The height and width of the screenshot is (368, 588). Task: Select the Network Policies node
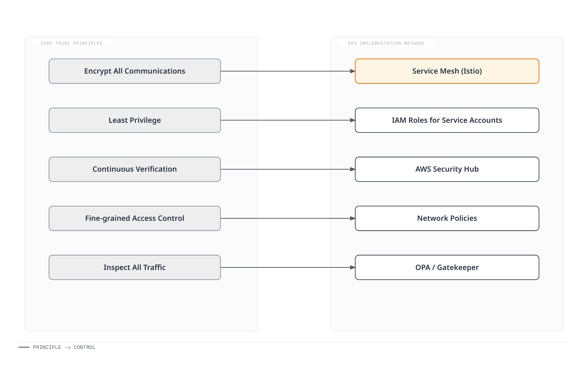[447, 218]
